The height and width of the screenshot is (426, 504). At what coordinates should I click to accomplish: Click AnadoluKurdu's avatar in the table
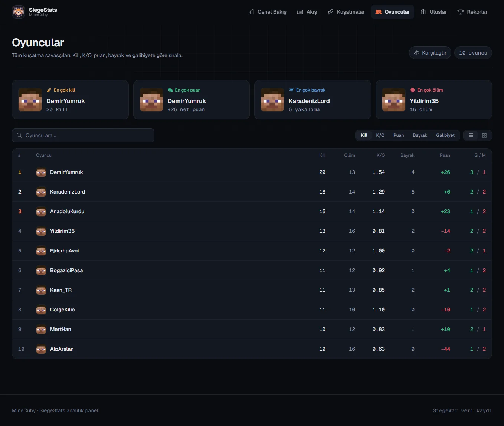click(41, 211)
